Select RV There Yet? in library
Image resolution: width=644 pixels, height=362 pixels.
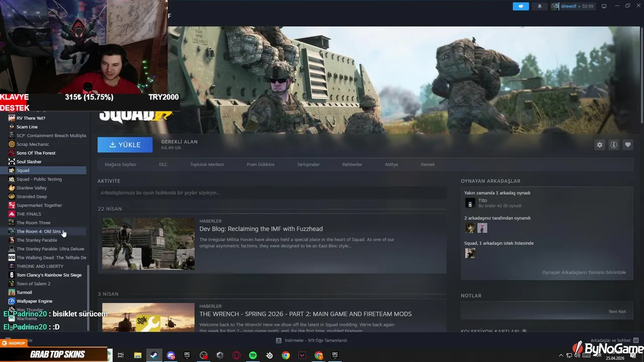pos(31,118)
